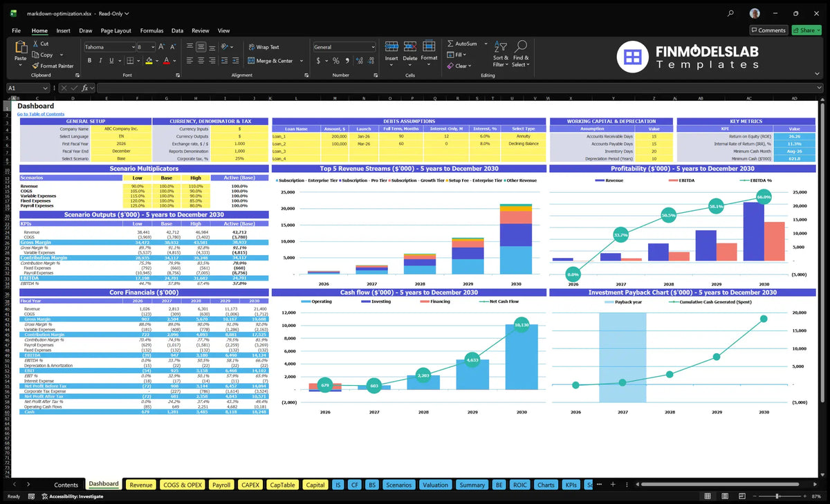Apply cell borders icon
This screenshot has width=830, height=504.
coord(131,61)
